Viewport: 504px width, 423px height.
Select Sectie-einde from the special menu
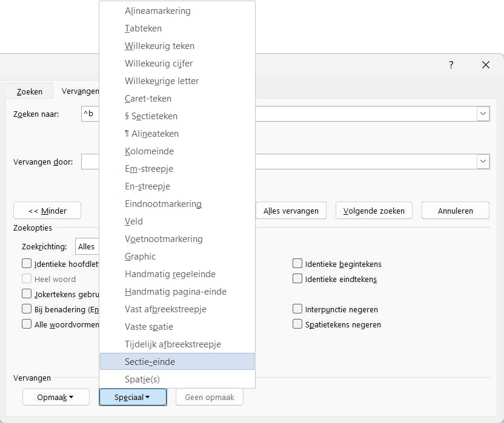click(150, 362)
